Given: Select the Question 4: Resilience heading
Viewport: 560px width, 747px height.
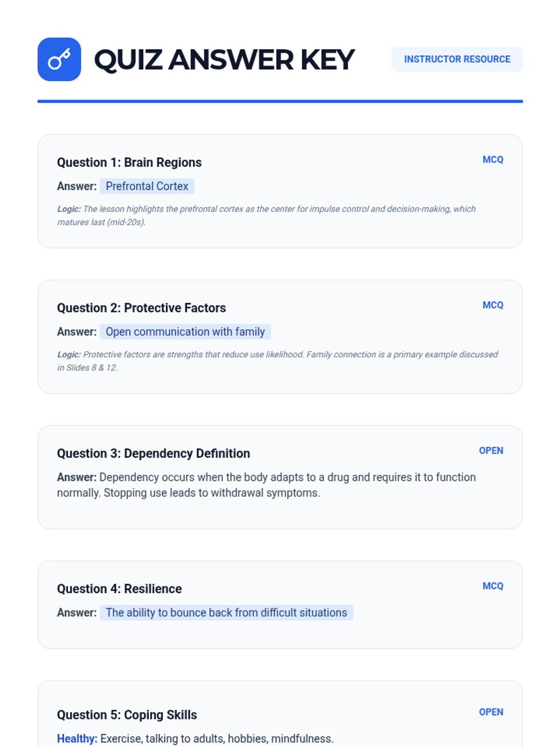Looking at the screenshot, I should tap(119, 589).
